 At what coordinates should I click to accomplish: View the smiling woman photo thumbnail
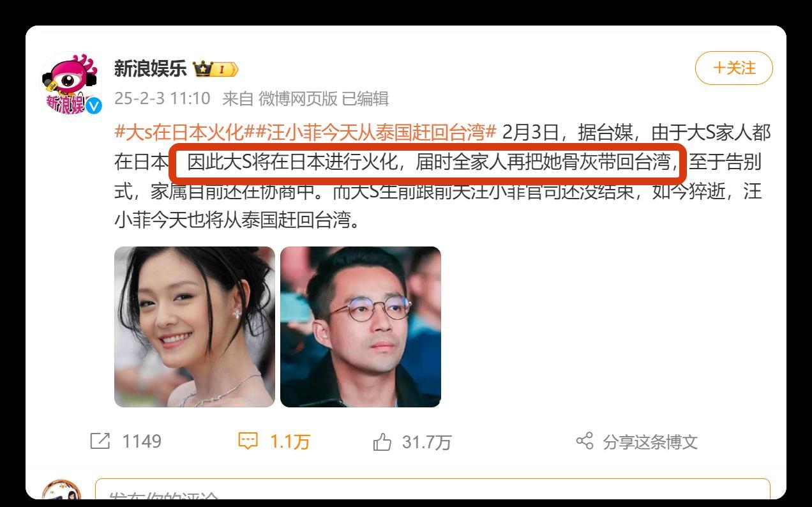point(195,327)
